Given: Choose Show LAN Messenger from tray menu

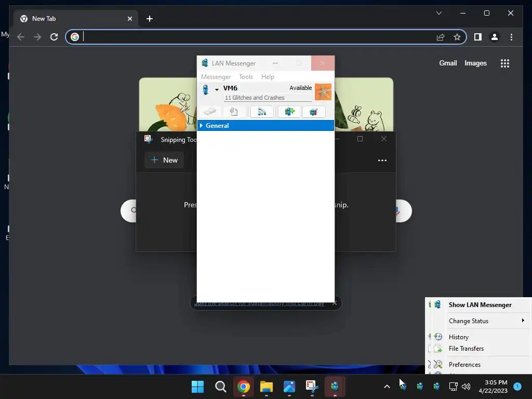Looking at the screenshot, I should tap(480, 304).
